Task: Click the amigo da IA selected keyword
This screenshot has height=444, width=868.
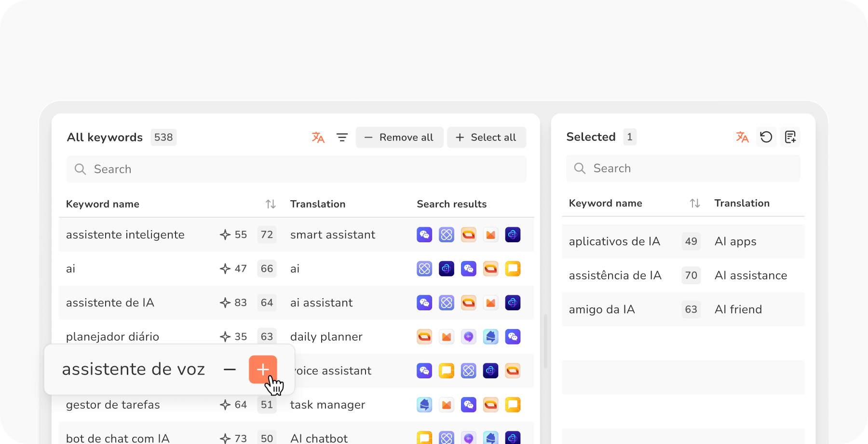Action: (x=602, y=309)
